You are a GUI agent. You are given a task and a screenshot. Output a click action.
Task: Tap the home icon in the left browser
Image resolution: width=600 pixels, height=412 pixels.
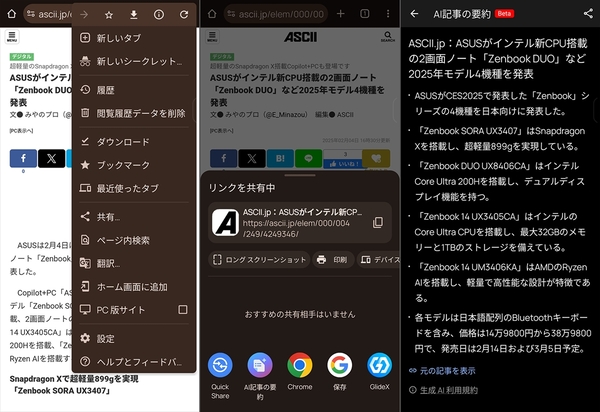[12, 14]
